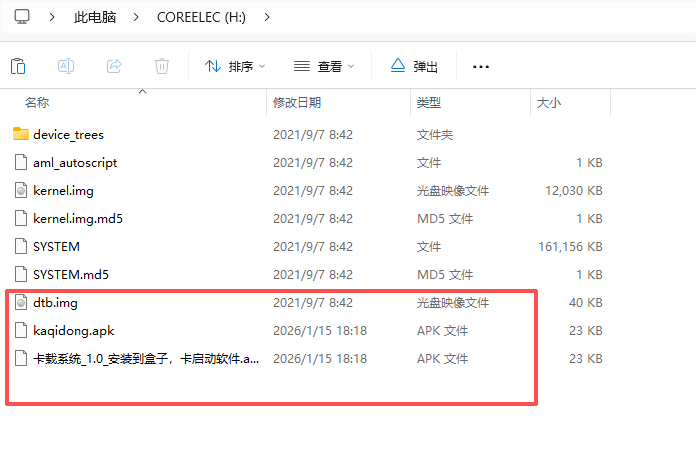Click the device_trees folder icon
Image resolution: width=696 pixels, height=468 pixels.
click(x=21, y=134)
